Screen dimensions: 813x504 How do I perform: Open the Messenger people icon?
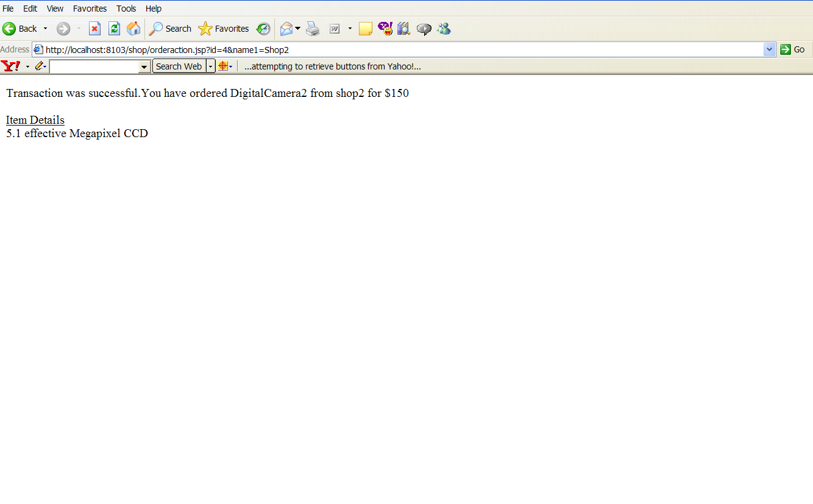click(444, 29)
